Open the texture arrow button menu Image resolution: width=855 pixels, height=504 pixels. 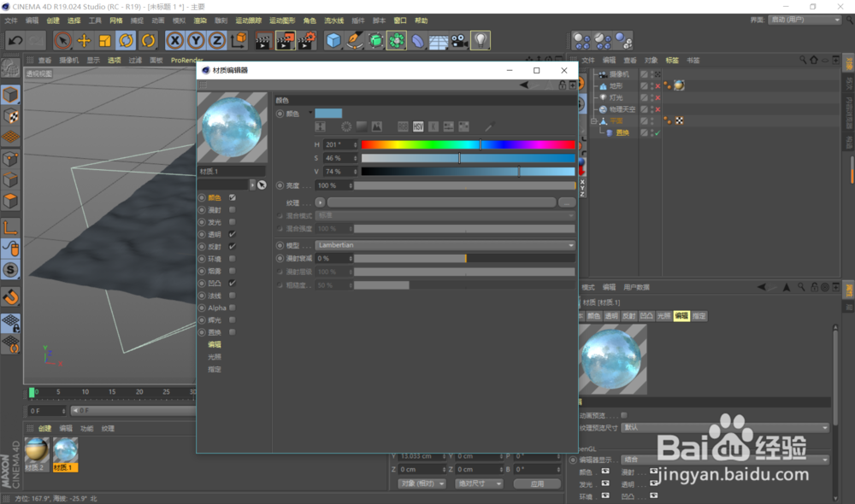click(x=320, y=202)
